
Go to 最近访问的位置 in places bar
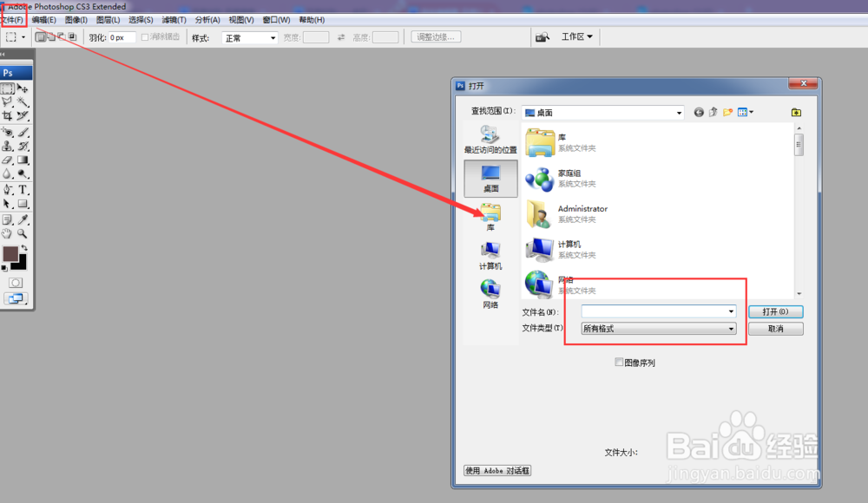(490, 140)
